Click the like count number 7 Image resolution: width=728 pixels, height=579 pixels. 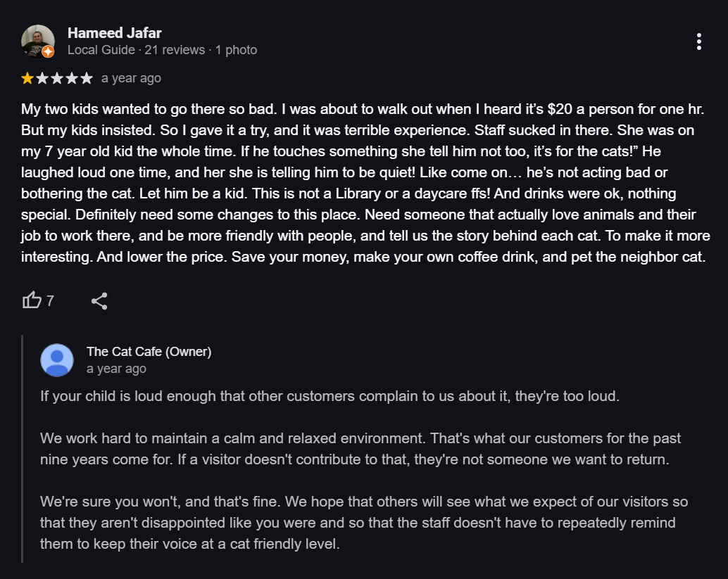point(50,301)
